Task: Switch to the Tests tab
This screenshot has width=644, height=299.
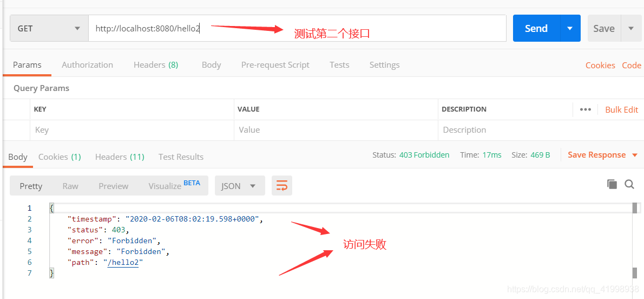Action: click(x=339, y=65)
